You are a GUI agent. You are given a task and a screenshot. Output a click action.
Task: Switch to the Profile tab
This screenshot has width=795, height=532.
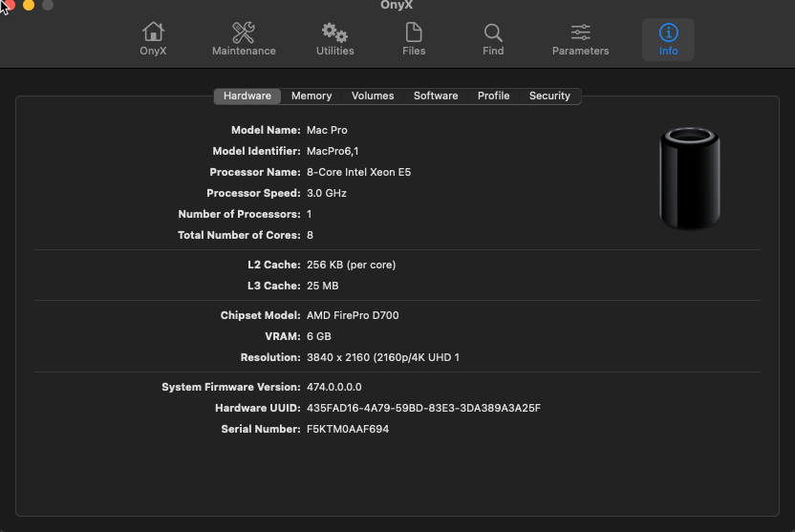[x=493, y=96]
